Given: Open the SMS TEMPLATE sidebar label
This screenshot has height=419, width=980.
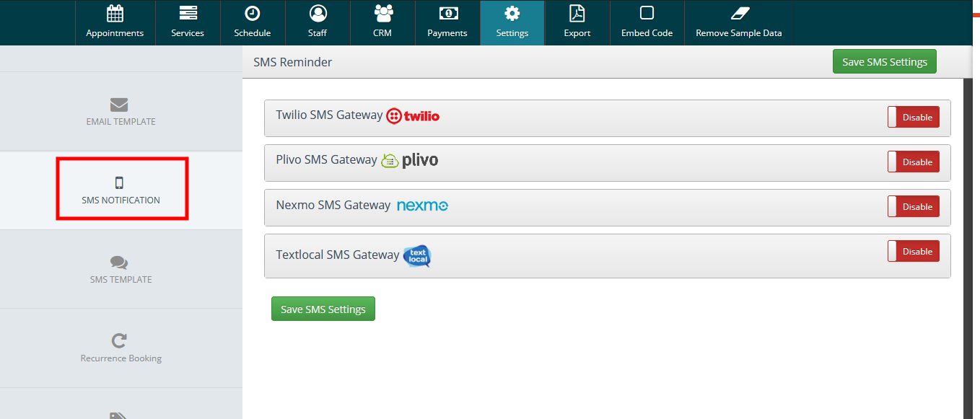Looking at the screenshot, I should (x=121, y=280).
